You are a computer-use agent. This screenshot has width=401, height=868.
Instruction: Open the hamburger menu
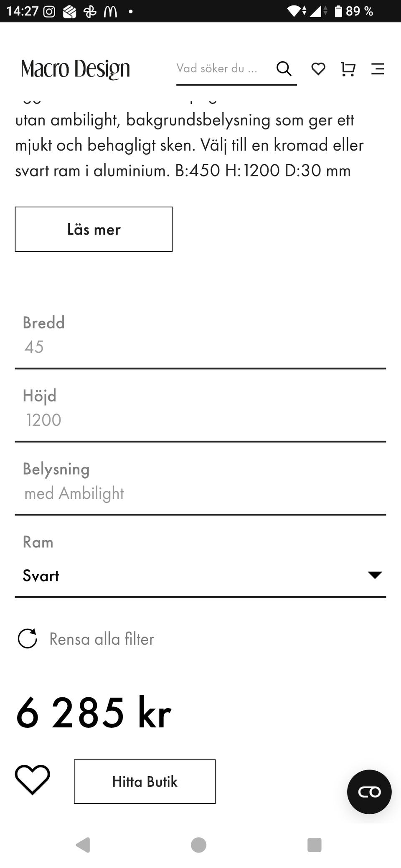point(378,69)
